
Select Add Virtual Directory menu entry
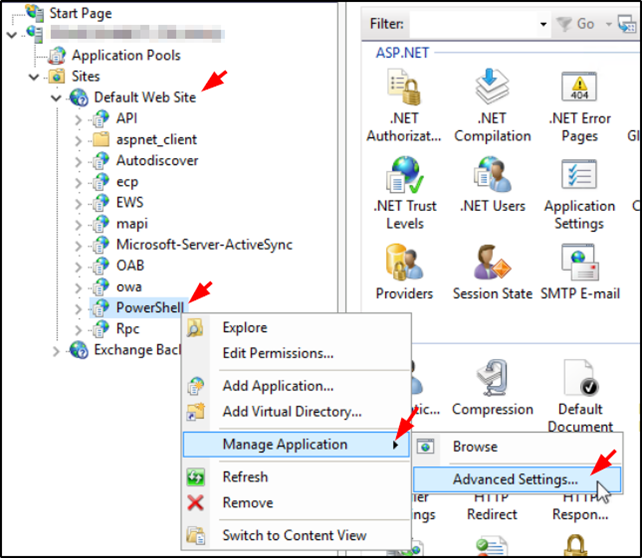point(291,411)
